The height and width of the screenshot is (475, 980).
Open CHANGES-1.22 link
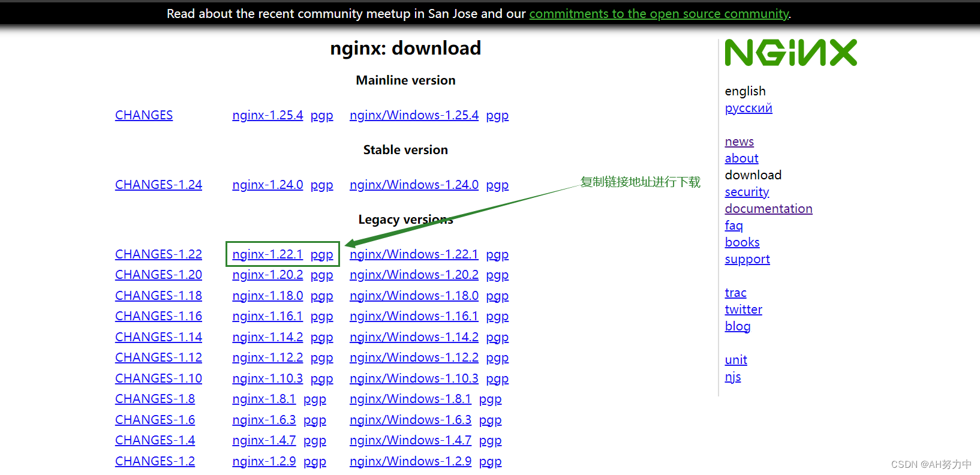(x=158, y=254)
